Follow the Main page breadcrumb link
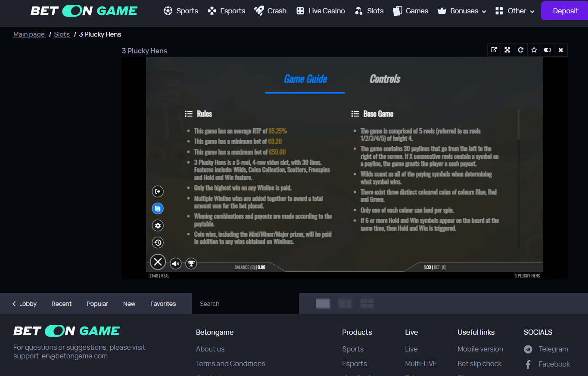 click(29, 34)
